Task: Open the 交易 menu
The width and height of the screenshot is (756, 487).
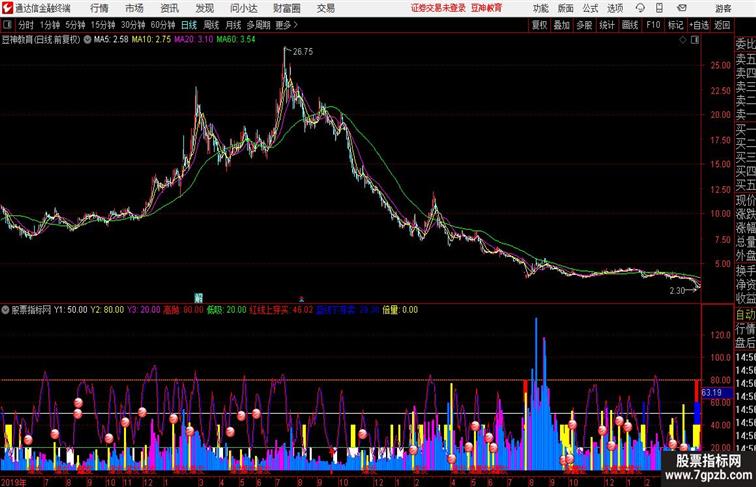Action: (325, 8)
